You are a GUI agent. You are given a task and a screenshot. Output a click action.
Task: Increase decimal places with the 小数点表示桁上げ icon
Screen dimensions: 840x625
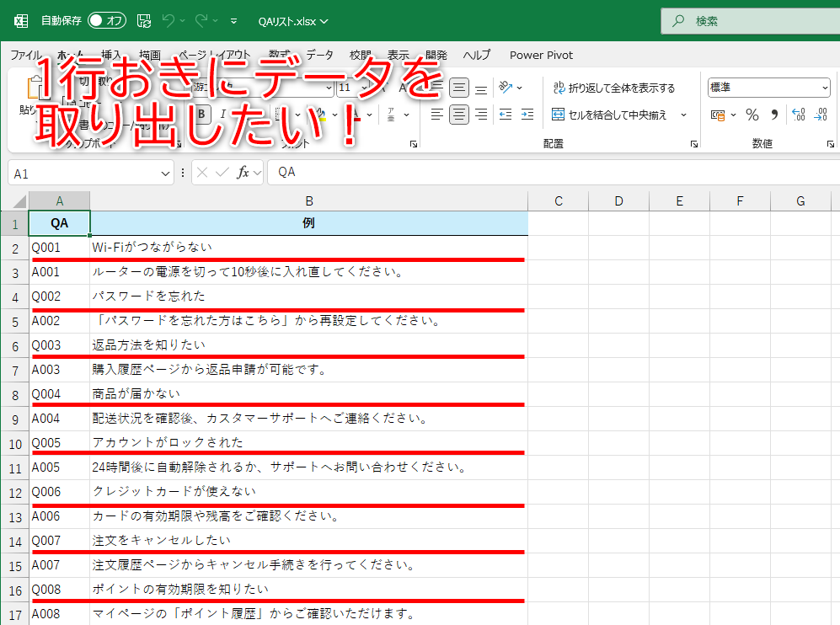pyautogui.click(x=798, y=115)
